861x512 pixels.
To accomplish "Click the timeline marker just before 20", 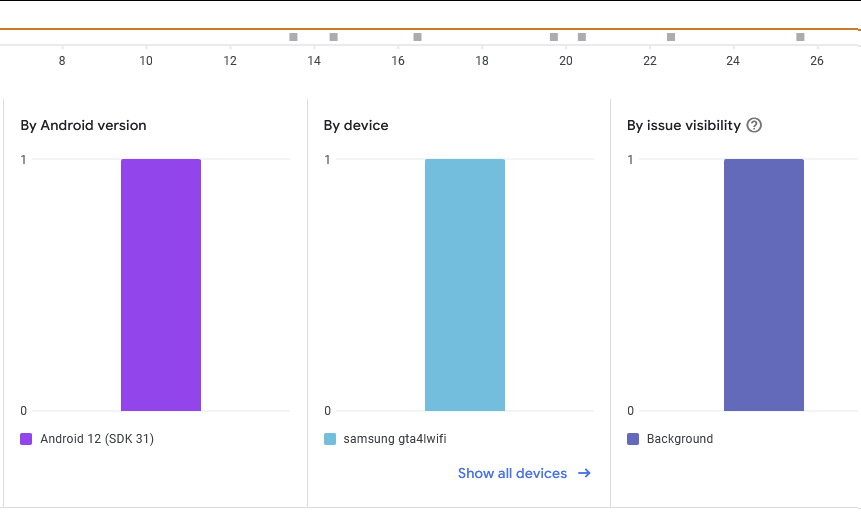I will coord(554,37).
